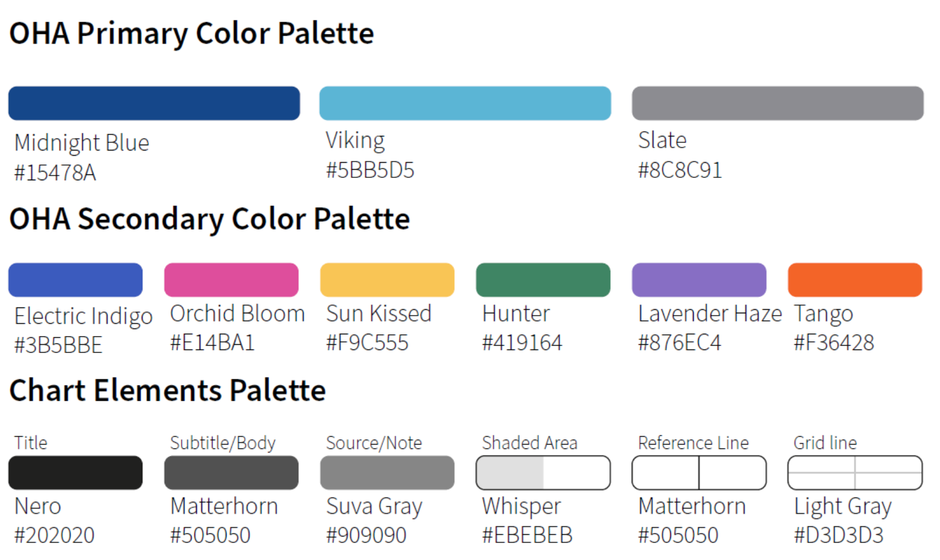Viewport: 940px width, 560px height.
Task: Click the Midnight Blue color swatch
Action: (x=154, y=103)
